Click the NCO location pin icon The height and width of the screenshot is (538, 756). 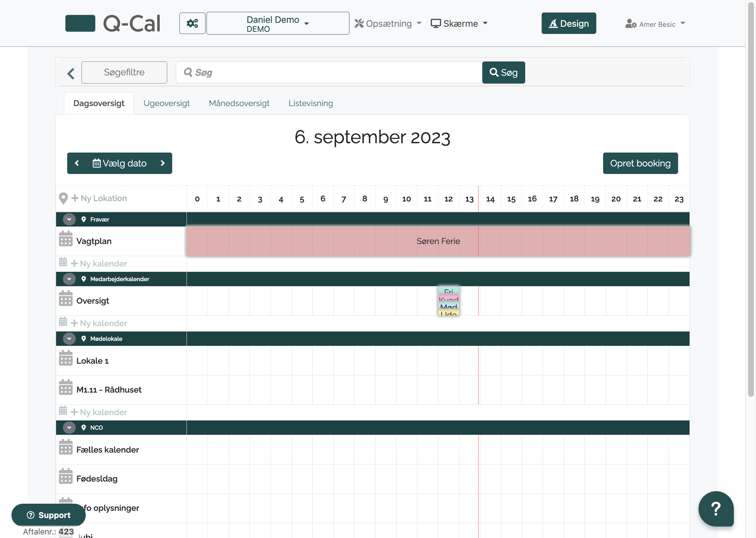point(84,428)
